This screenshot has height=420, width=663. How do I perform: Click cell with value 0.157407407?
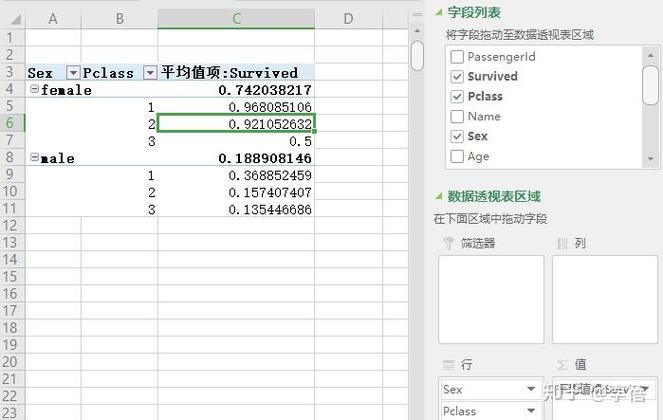pos(236,192)
